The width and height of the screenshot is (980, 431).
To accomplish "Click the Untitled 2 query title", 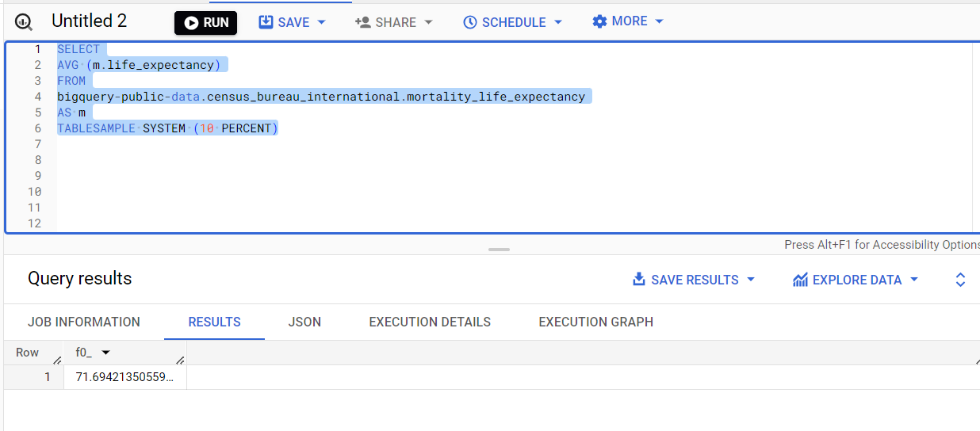I will (89, 21).
